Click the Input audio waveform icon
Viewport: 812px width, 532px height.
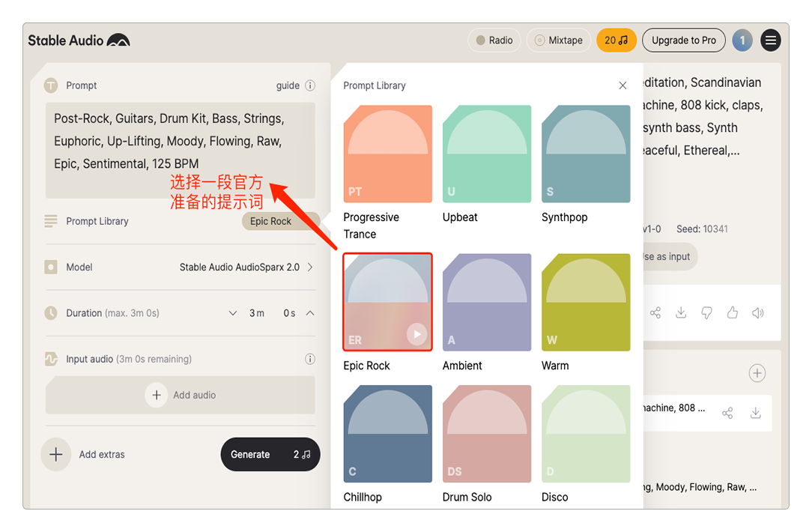click(51, 359)
